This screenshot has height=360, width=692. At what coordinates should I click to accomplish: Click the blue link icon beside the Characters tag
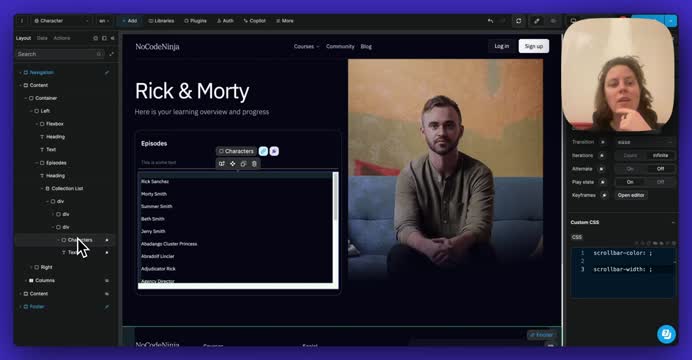pos(263,151)
